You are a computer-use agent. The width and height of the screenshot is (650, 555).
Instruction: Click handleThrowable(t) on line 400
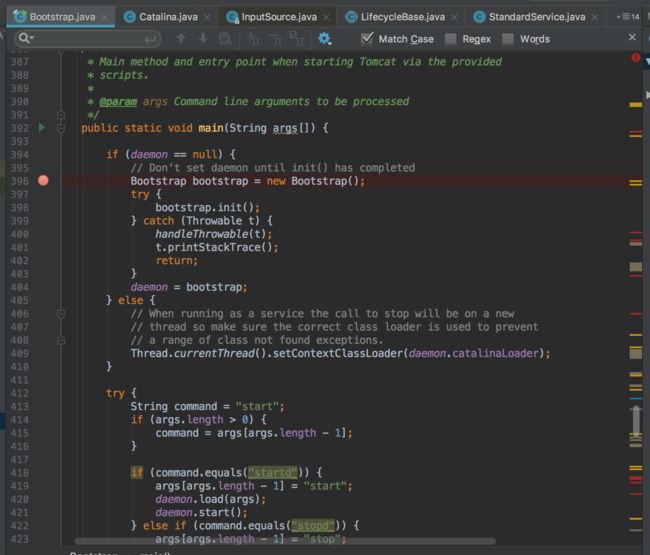(213, 234)
